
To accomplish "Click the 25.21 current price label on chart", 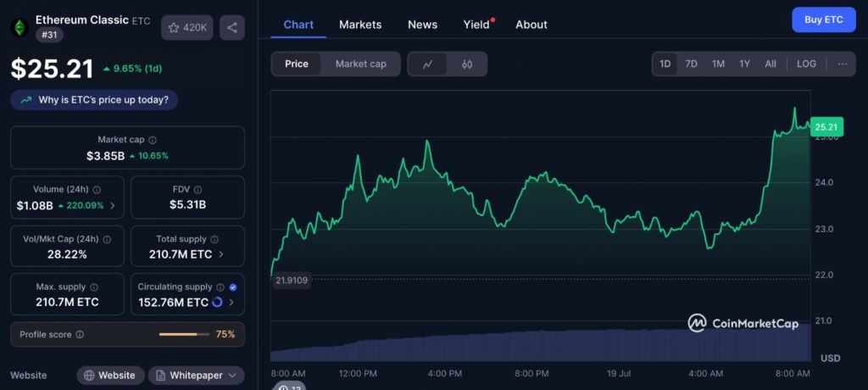I will (826, 127).
